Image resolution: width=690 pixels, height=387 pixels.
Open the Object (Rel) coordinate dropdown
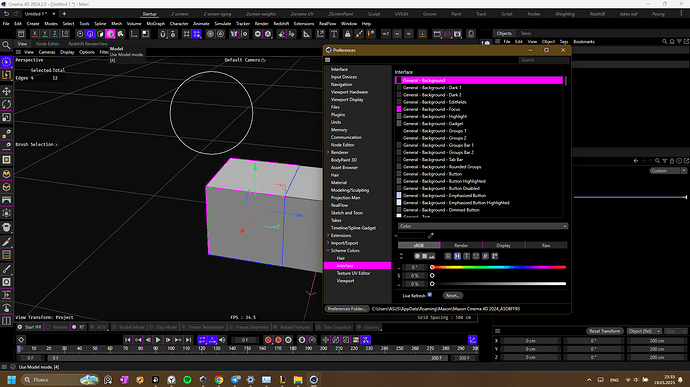coord(644,331)
